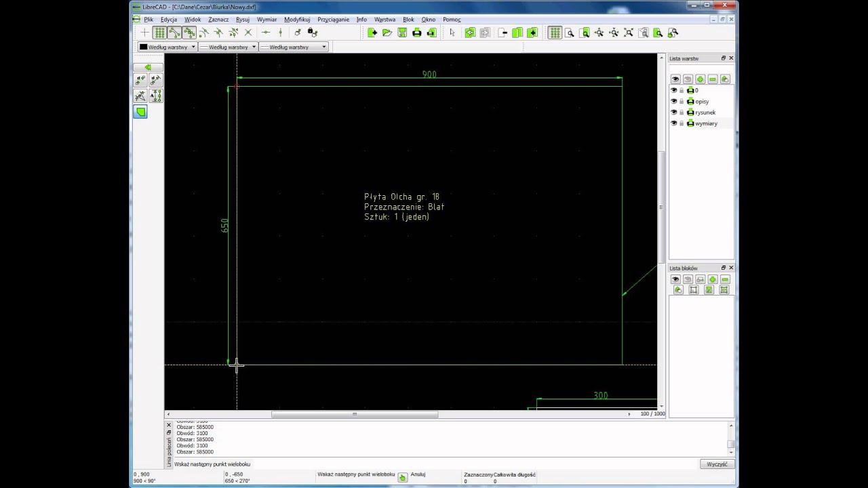Toggle snap to middle points
Screen dimensions: 868x488
tap(218, 33)
